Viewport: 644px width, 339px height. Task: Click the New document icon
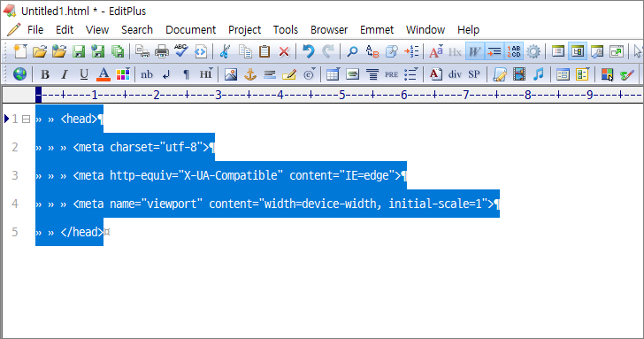coord(19,51)
